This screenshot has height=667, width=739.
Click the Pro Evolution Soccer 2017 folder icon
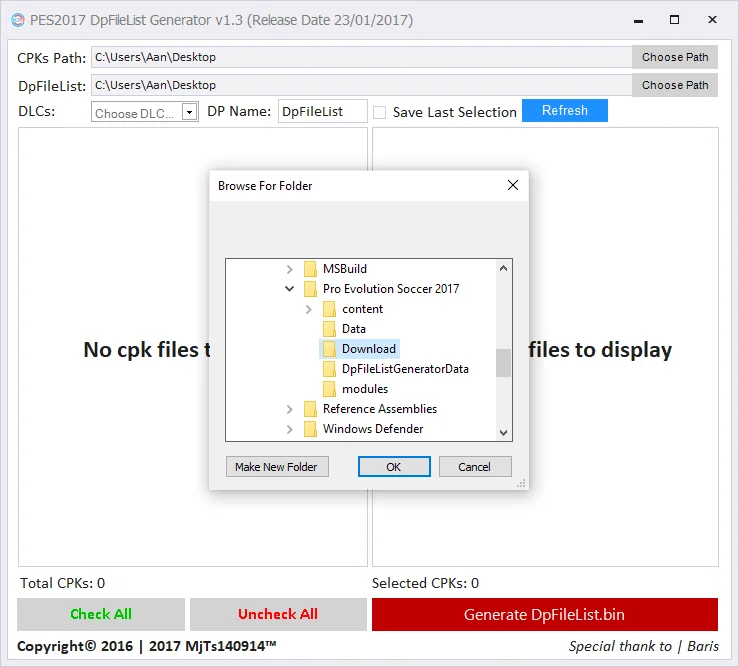[310, 289]
